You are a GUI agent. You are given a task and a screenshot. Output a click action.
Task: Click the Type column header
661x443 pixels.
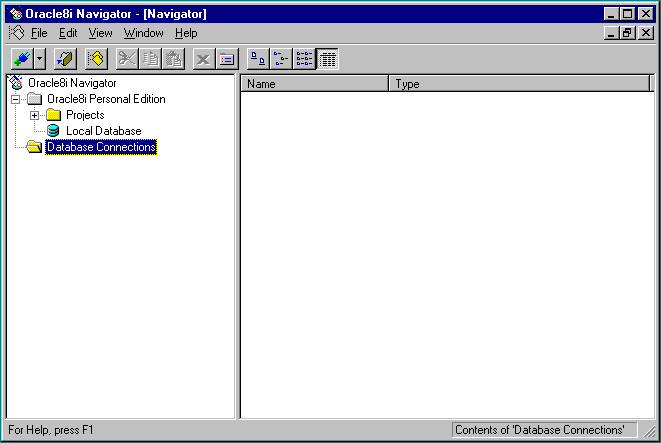point(519,84)
